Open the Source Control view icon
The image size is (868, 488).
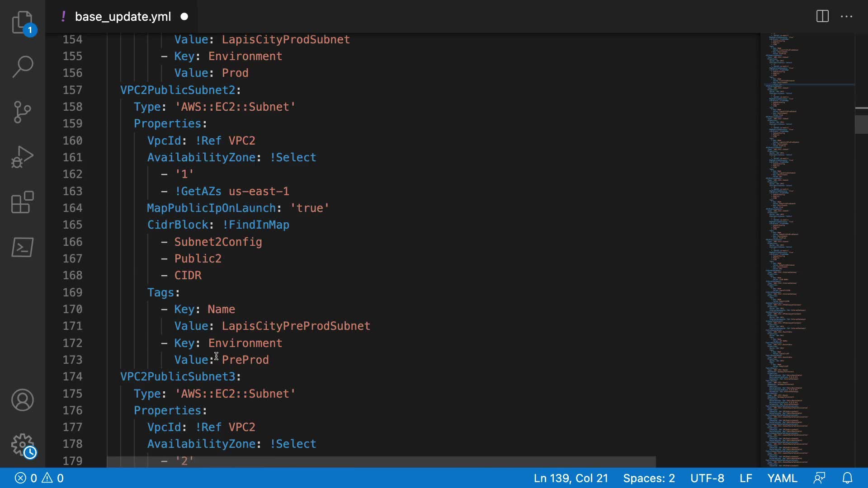click(22, 112)
